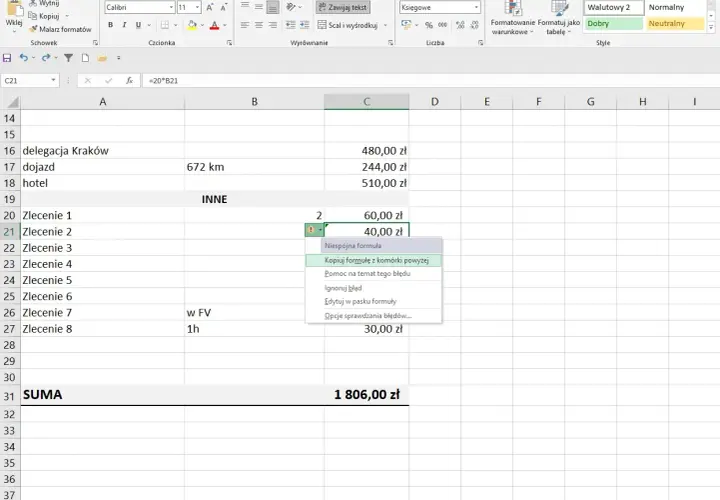Decrease decimal places icon

(x=474, y=25)
